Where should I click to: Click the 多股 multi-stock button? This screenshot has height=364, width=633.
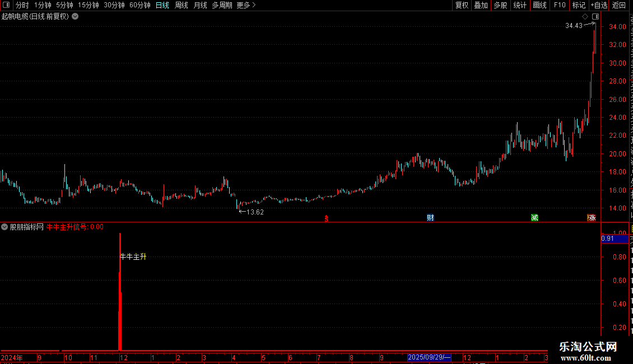500,5
